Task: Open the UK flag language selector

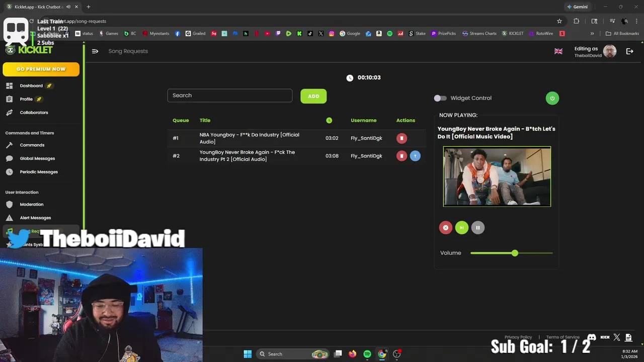Action: (558, 51)
